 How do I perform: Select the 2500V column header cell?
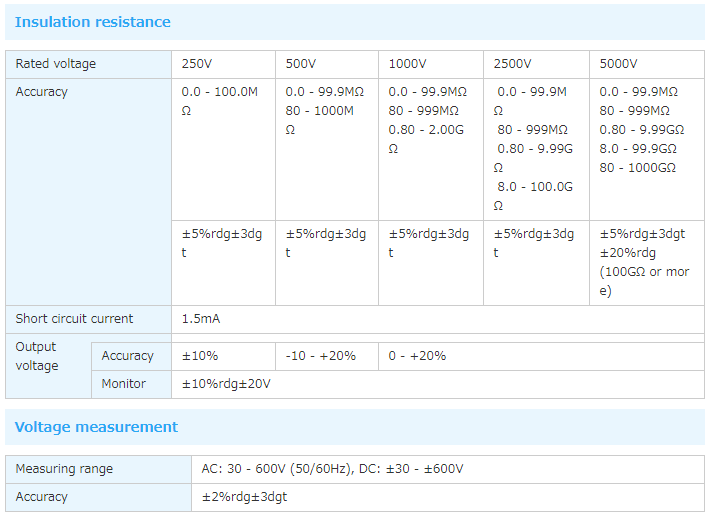click(x=513, y=64)
